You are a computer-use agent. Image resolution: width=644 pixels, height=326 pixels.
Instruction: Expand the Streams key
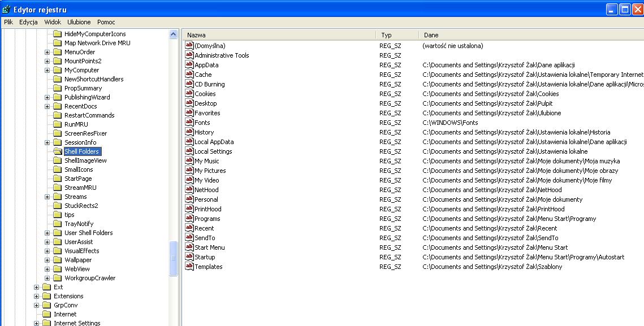(x=47, y=197)
